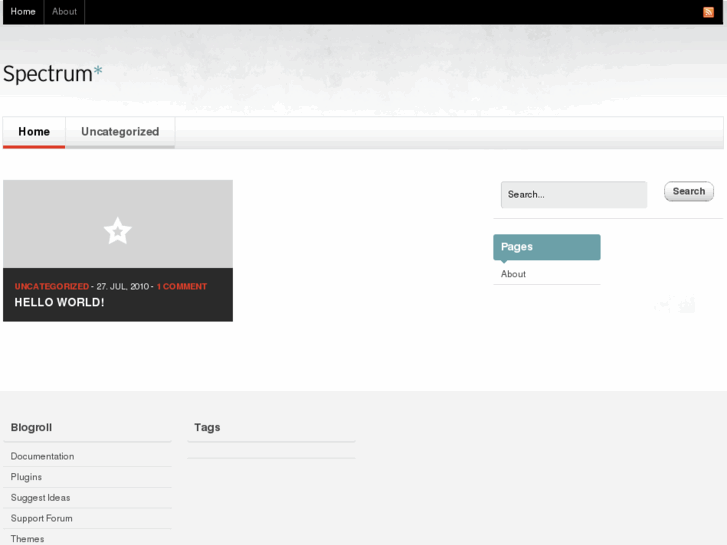Screen dimensions: 727x545
Task: Open the Support Forum blogroll link
Action: tap(41, 518)
